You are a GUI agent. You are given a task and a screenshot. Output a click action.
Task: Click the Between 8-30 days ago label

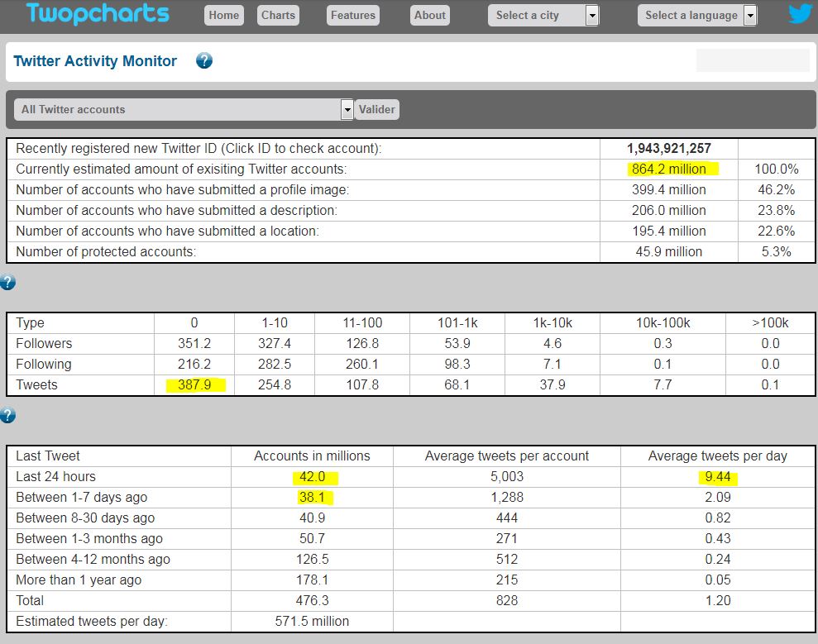pos(85,518)
